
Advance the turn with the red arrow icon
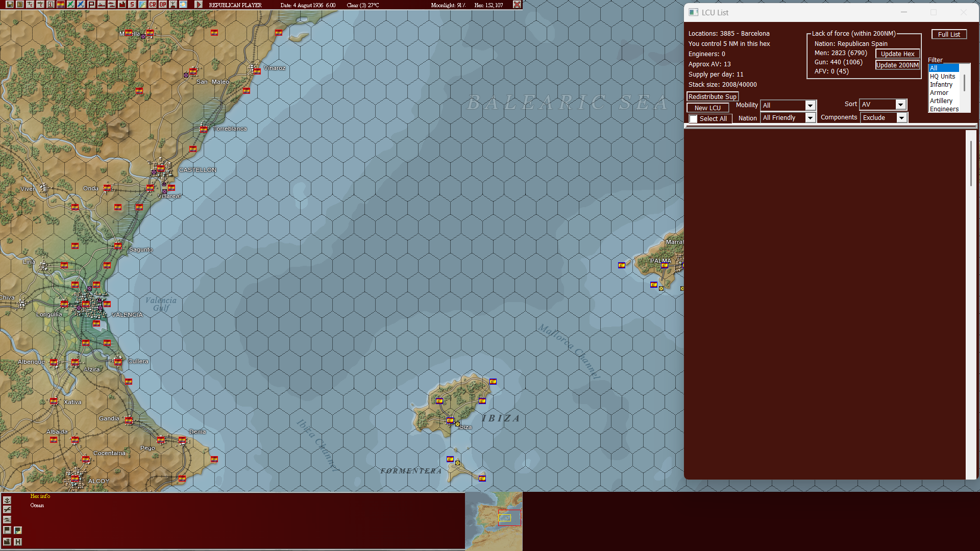[198, 4]
